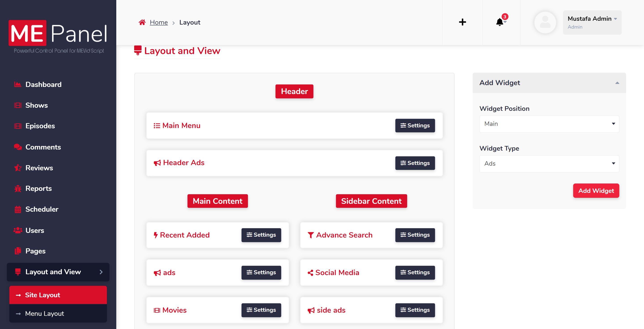Open Settings for the Social Media widget
The width and height of the screenshot is (644, 329).
415,272
